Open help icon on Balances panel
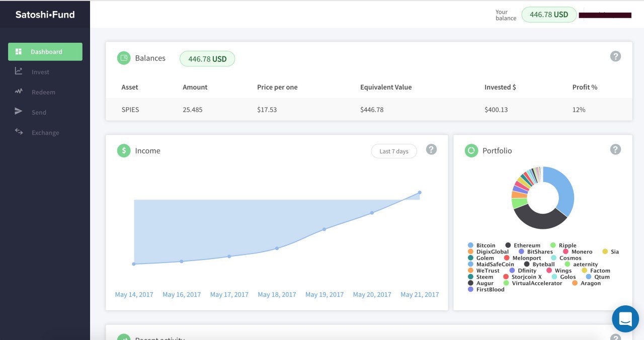Image resolution: width=644 pixels, height=340 pixels. pyautogui.click(x=615, y=56)
